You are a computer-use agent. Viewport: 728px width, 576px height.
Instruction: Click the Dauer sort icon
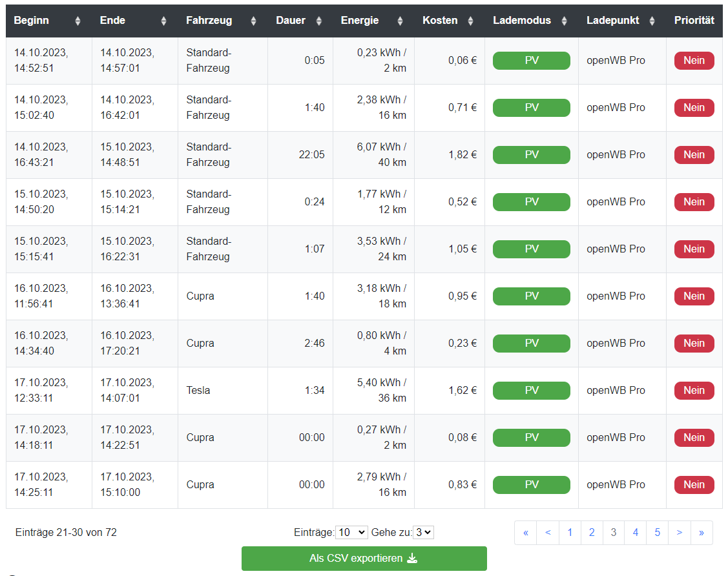click(x=318, y=21)
